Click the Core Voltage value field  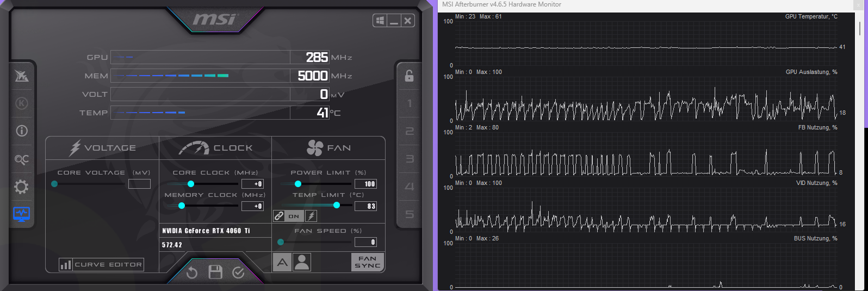tap(139, 184)
